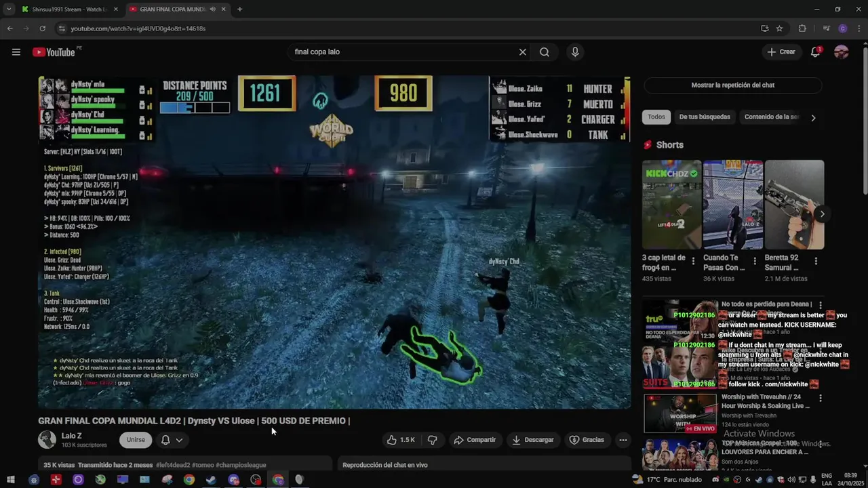
Task: Download the video with Descargar
Action: (x=532, y=440)
